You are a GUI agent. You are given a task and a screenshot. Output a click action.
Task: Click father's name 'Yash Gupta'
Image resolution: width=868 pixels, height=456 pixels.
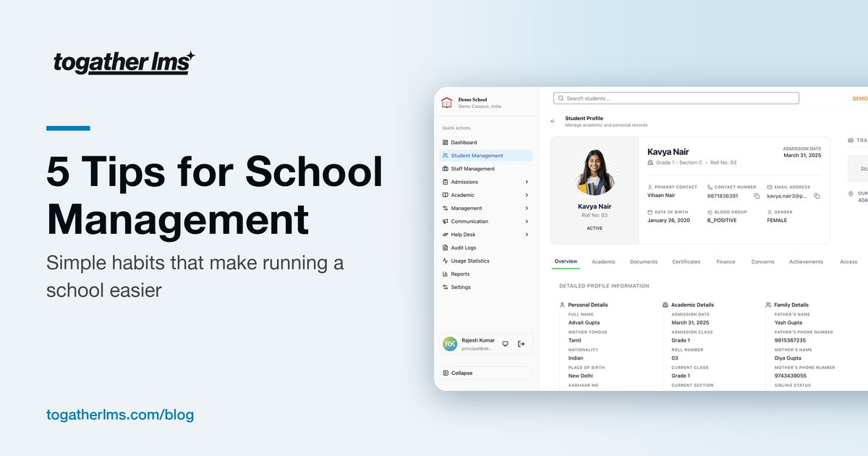(788, 323)
